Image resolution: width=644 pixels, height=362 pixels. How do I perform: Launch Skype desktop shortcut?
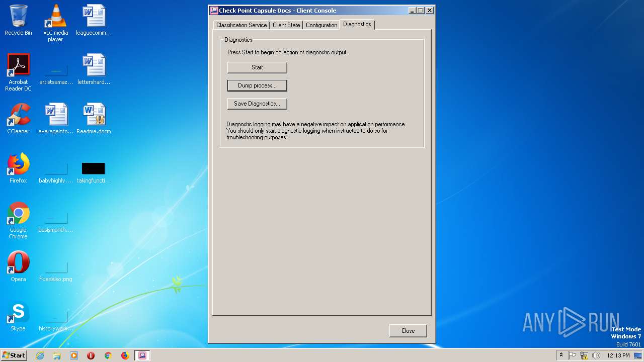(18, 316)
